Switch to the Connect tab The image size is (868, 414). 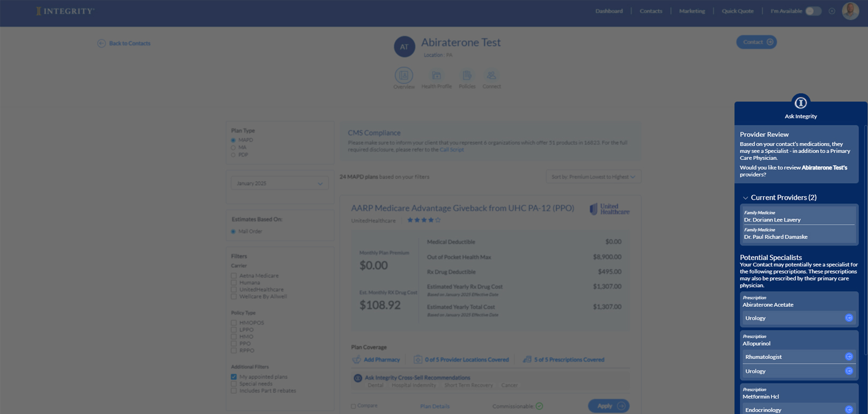pos(491,79)
